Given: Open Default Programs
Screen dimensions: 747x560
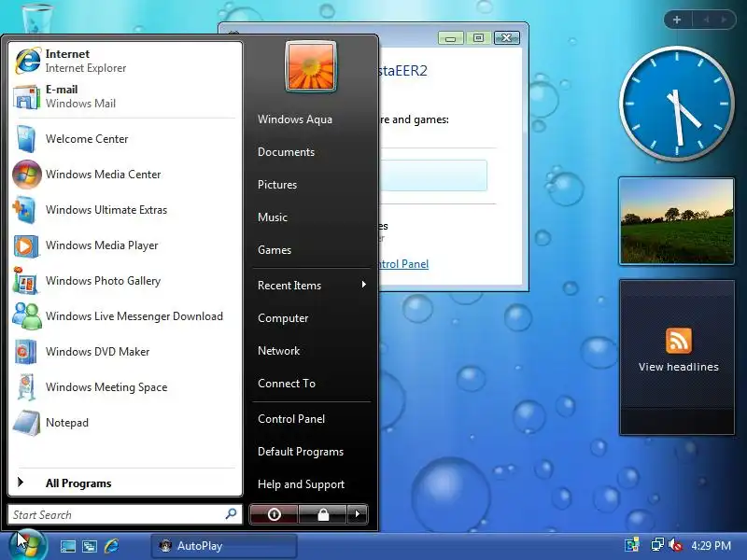Looking at the screenshot, I should (301, 452).
